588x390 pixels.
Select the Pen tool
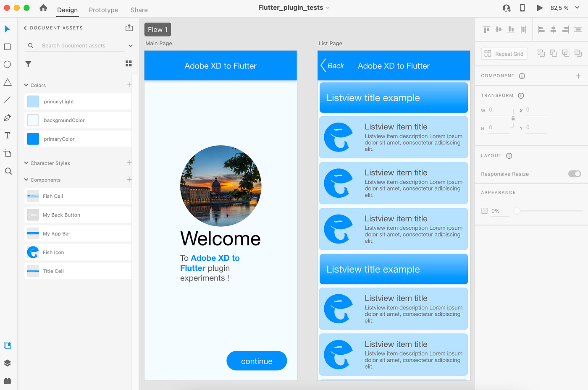(7, 118)
